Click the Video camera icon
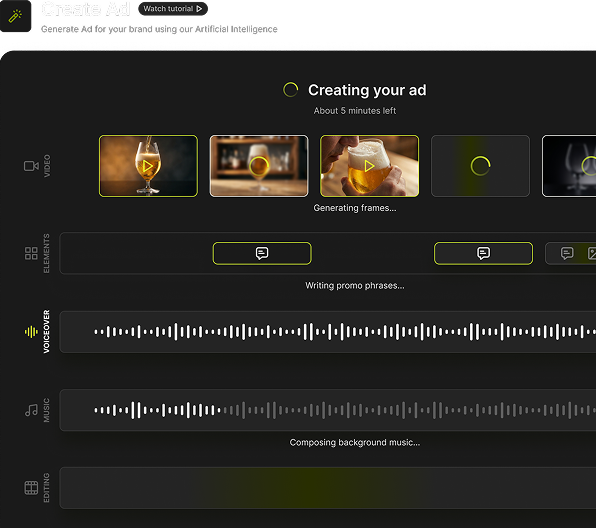Image resolution: width=596 pixels, height=528 pixels. 31,166
